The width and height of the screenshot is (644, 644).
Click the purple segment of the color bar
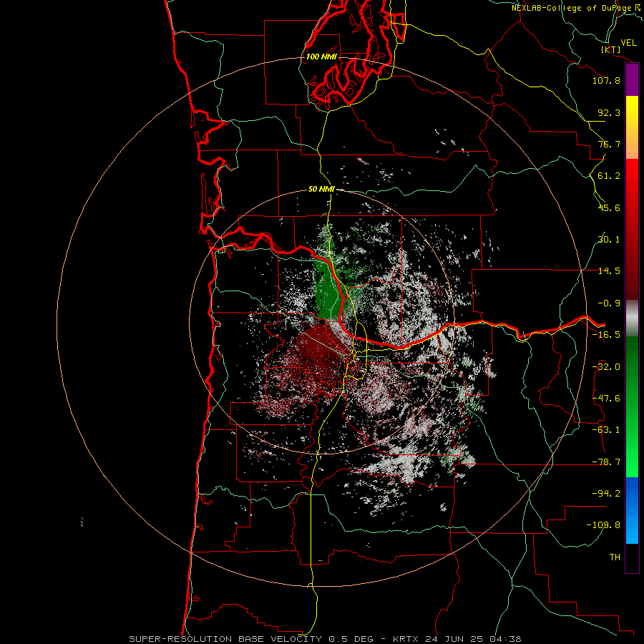tap(632, 80)
